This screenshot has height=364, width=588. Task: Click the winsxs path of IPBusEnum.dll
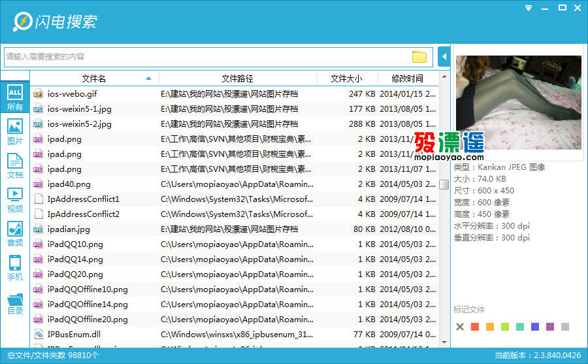[237, 334]
